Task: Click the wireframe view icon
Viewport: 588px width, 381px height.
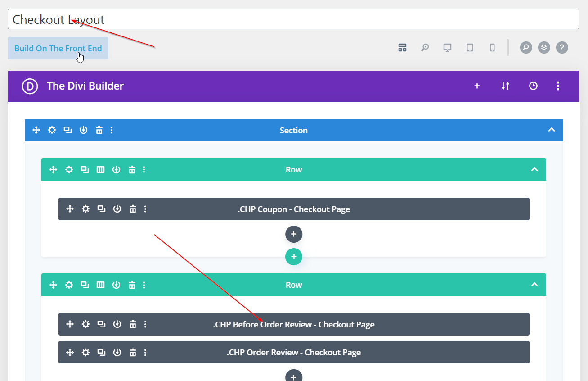Action: 402,47
